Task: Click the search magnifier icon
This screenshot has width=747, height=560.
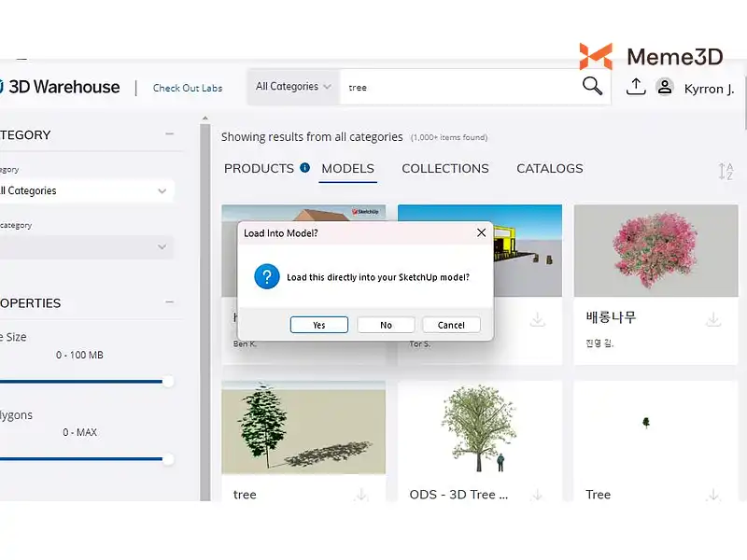Action: point(592,86)
